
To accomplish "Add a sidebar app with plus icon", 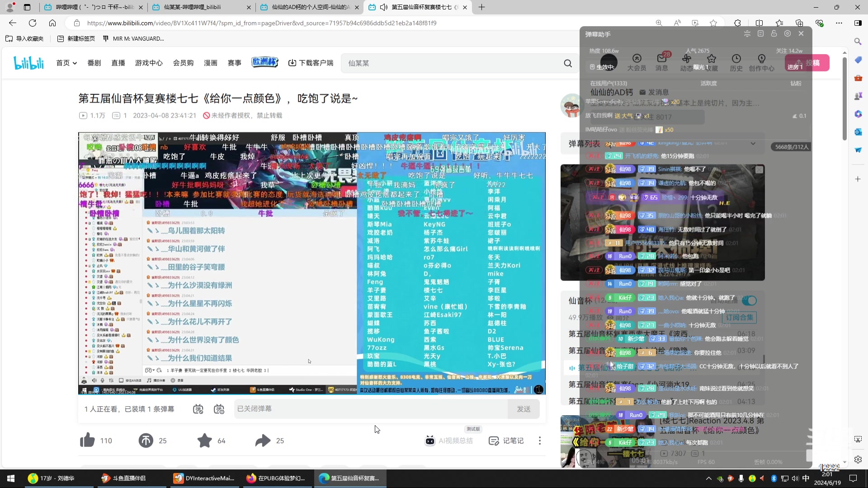I will pyautogui.click(x=858, y=179).
